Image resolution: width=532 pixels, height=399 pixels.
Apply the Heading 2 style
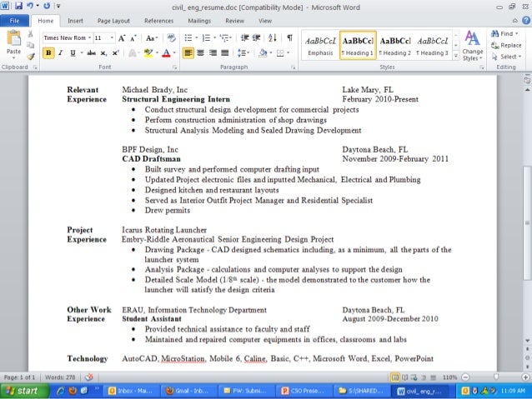click(x=395, y=46)
